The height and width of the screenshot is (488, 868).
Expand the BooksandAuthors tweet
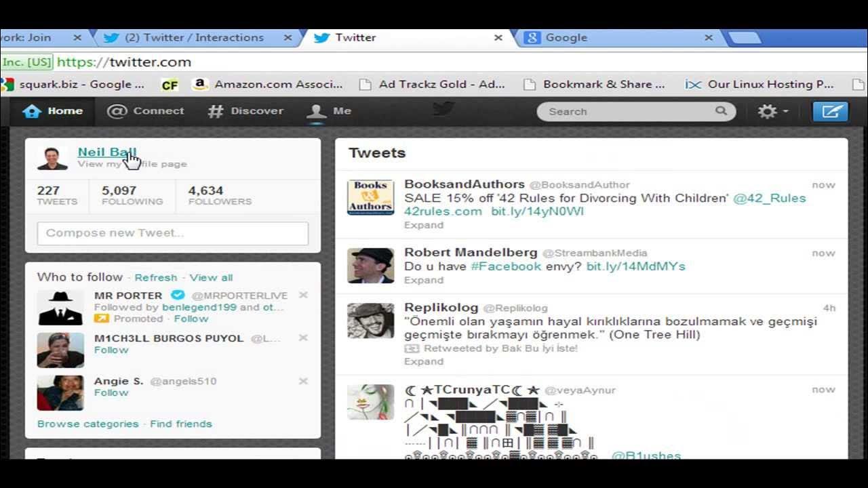coord(424,225)
